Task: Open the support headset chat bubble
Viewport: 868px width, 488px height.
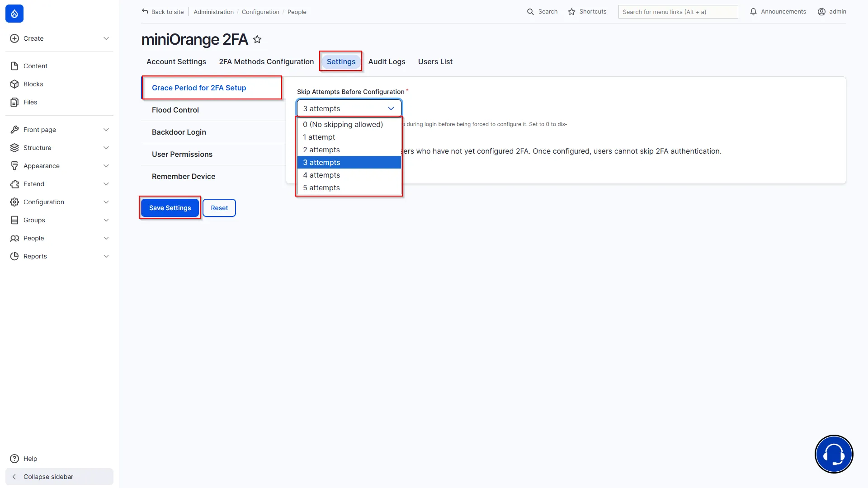Action: [x=834, y=454]
